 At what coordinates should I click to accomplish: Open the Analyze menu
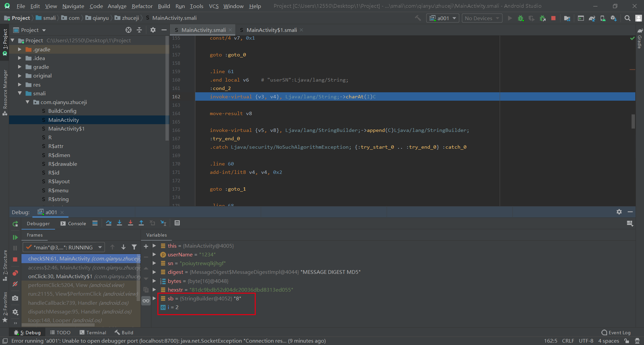point(117,6)
